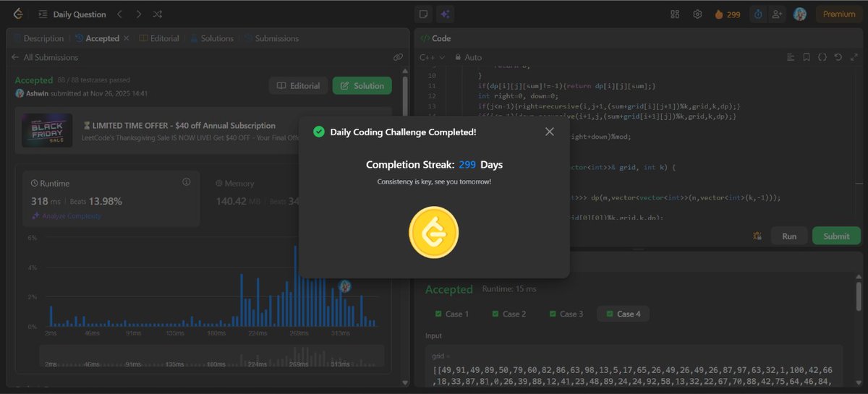The height and width of the screenshot is (394, 868).
Task: Reset code with the undo arrow icon
Action: click(x=838, y=57)
